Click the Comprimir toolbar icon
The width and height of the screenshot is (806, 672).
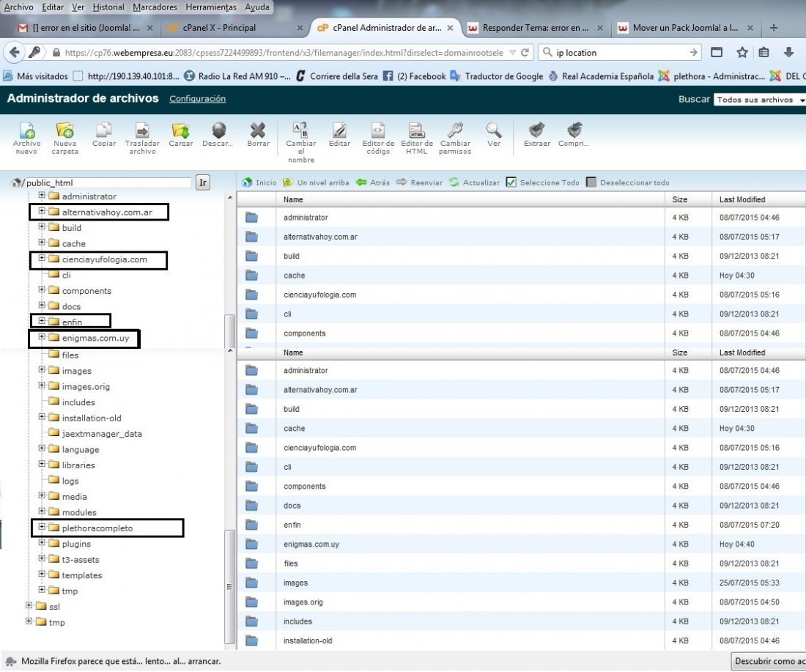[x=574, y=135]
